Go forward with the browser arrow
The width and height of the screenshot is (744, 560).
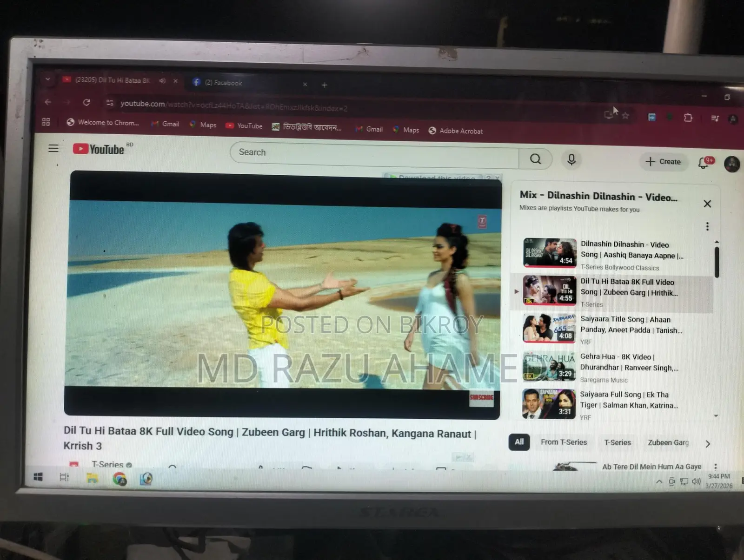coord(67,102)
